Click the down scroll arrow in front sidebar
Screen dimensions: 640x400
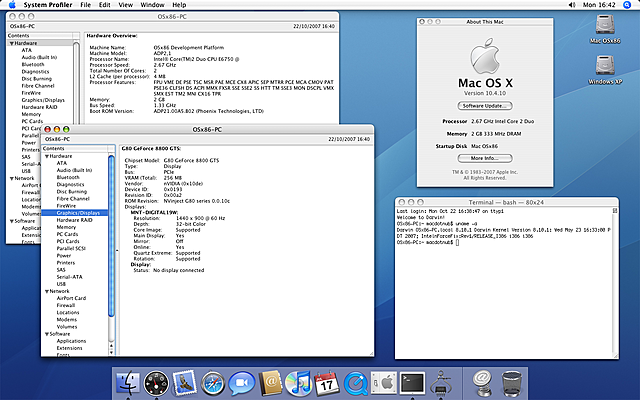click(x=111, y=352)
